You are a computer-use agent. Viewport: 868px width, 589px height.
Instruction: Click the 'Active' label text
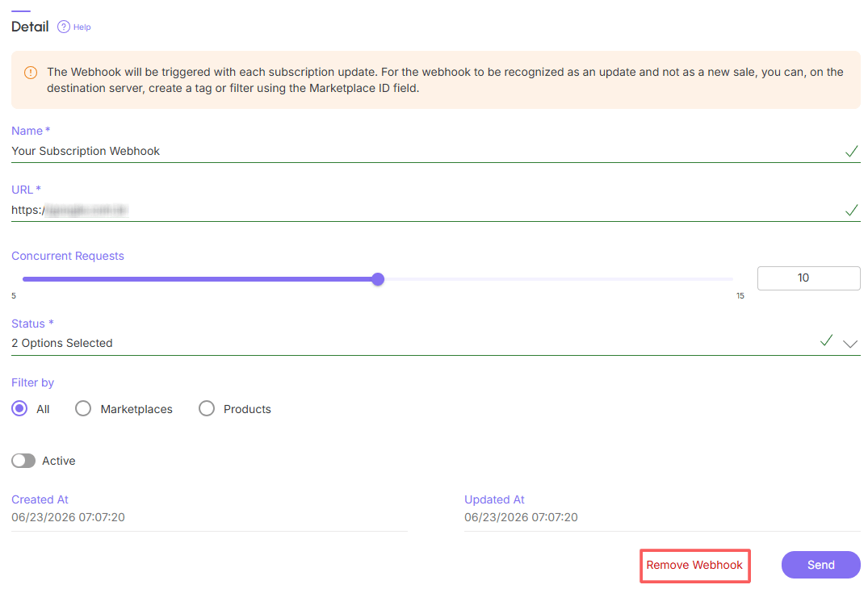point(59,462)
